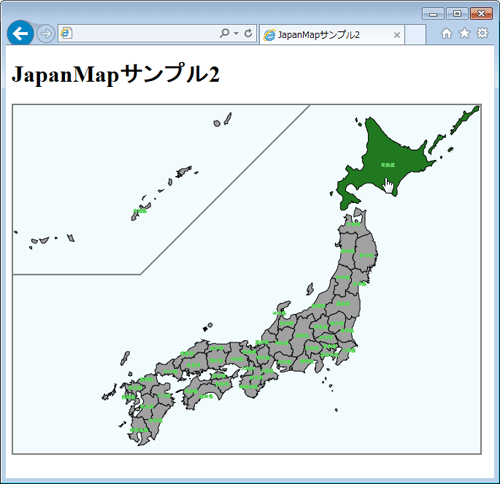Screen dimensions: 500x484
Task: Click Yamaguchi prefecture at western Honshu tip
Action: (x=168, y=371)
